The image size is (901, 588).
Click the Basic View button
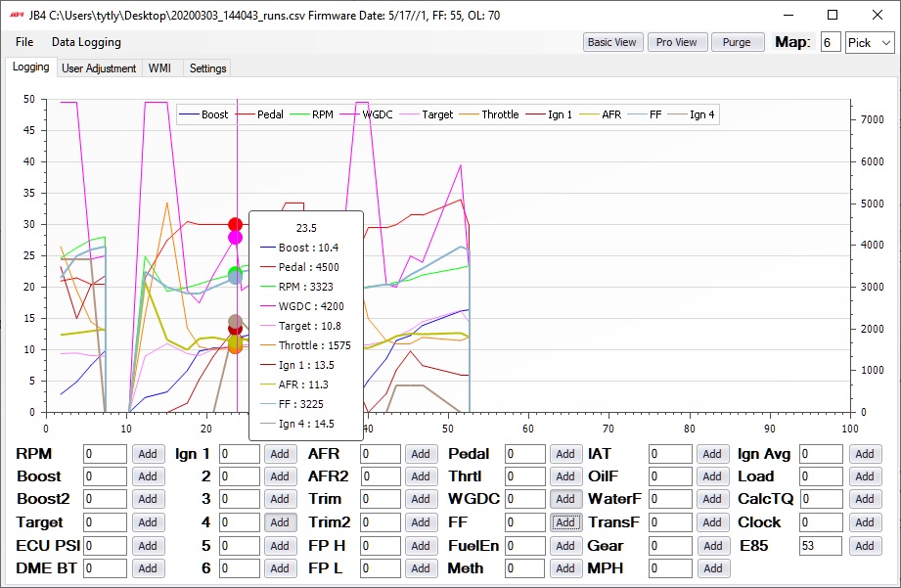tap(612, 42)
